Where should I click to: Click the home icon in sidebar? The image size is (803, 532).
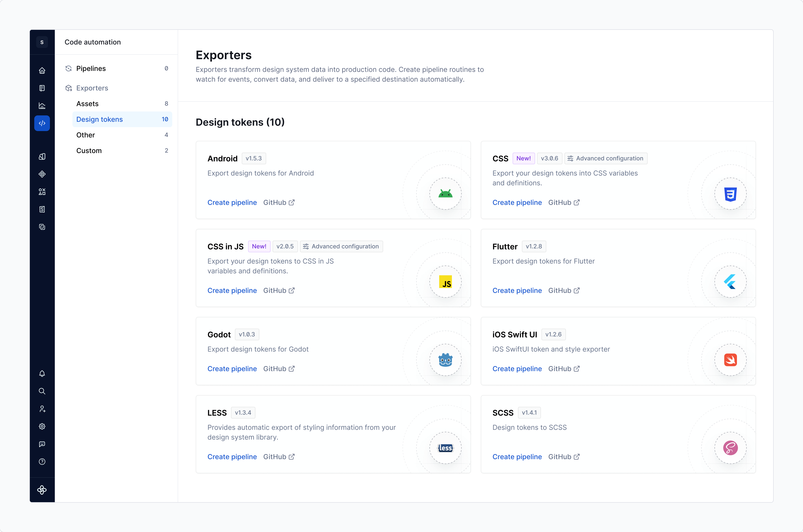tap(42, 71)
